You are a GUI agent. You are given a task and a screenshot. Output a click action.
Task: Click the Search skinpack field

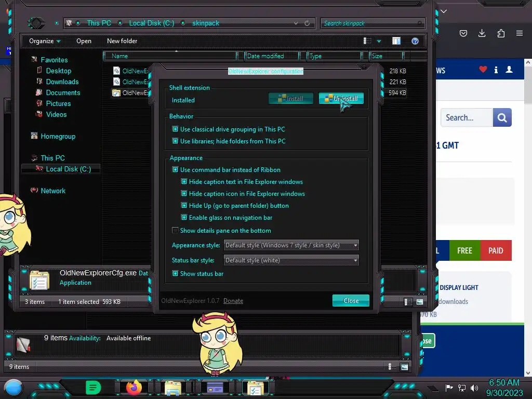[x=373, y=23]
